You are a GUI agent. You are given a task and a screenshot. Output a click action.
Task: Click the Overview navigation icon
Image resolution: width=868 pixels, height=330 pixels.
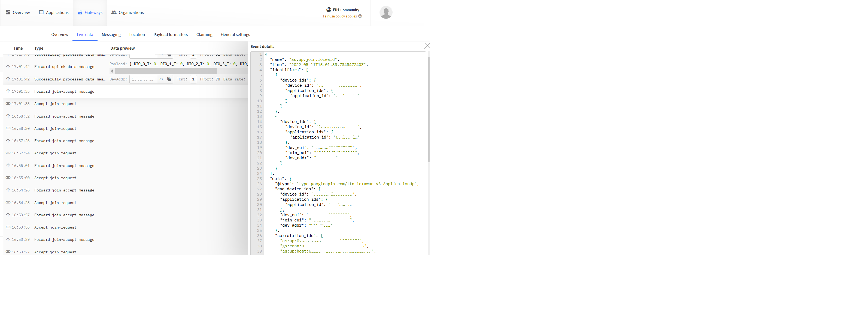click(x=8, y=12)
